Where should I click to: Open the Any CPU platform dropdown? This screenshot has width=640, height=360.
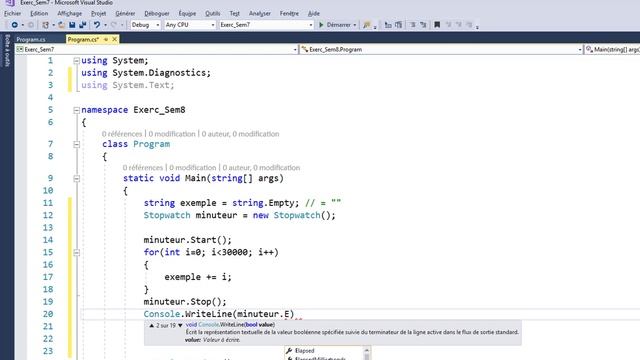point(190,25)
